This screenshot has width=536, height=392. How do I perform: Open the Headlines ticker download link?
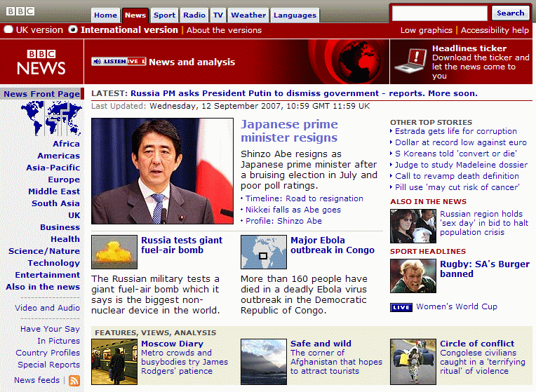[481, 62]
